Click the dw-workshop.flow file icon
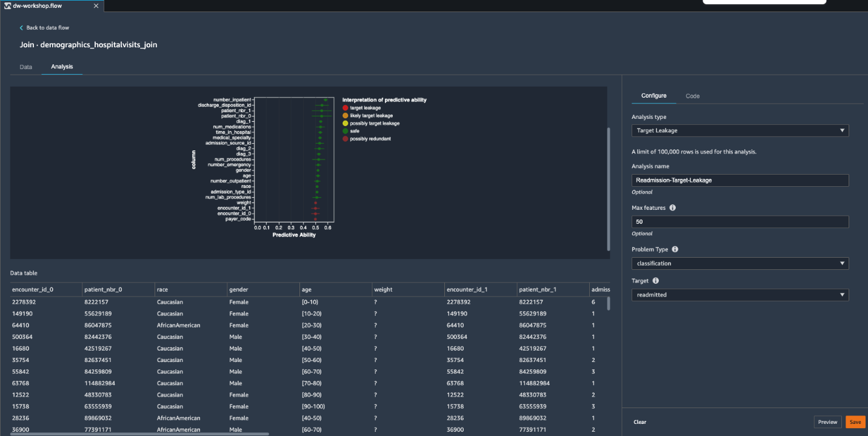The image size is (868, 436). [7, 5]
